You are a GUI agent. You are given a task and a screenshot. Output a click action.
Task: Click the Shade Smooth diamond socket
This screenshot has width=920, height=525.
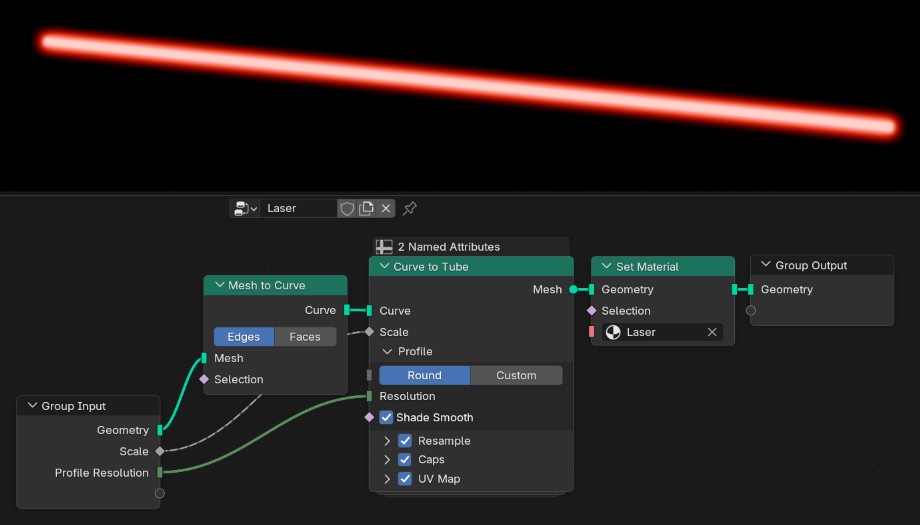click(369, 417)
